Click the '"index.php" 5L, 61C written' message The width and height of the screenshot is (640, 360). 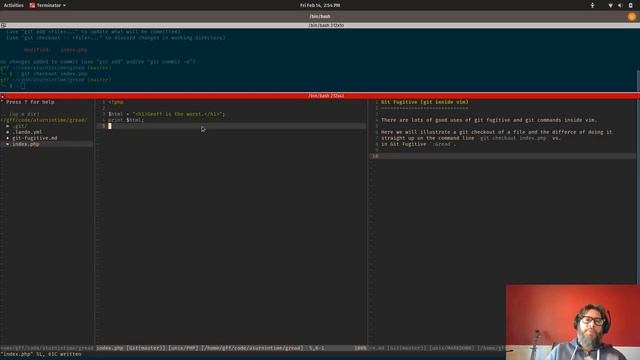[x=41, y=354]
